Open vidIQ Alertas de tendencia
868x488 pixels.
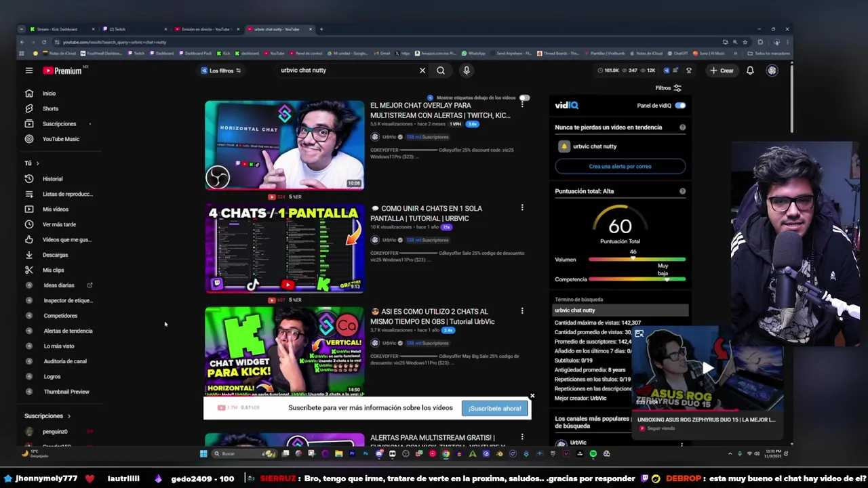click(68, 331)
